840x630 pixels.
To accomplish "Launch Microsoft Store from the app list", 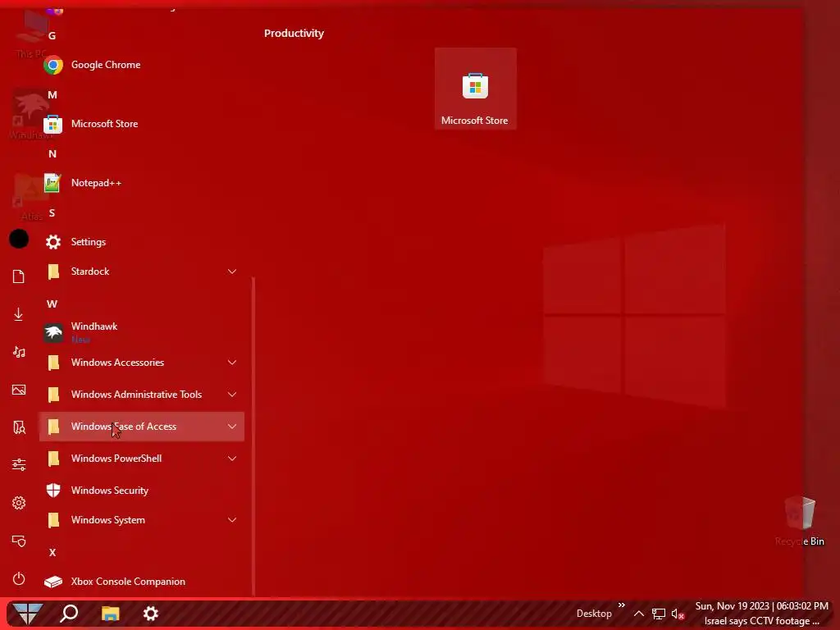I will click(141, 124).
